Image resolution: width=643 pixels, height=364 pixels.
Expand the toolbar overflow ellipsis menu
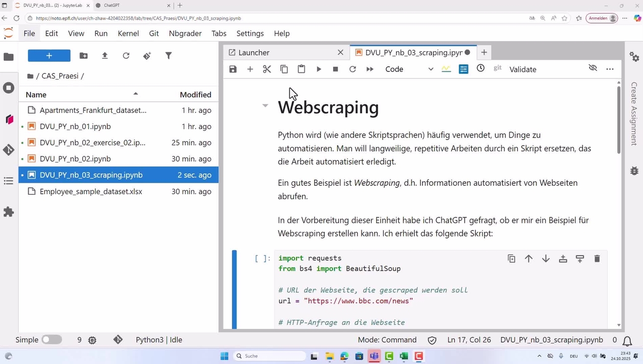tap(610, 69)
